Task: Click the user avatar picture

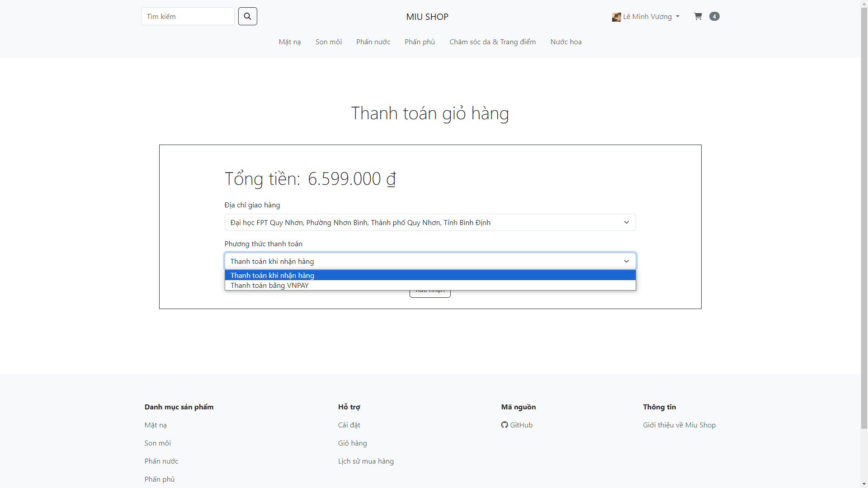Action: 616,17
